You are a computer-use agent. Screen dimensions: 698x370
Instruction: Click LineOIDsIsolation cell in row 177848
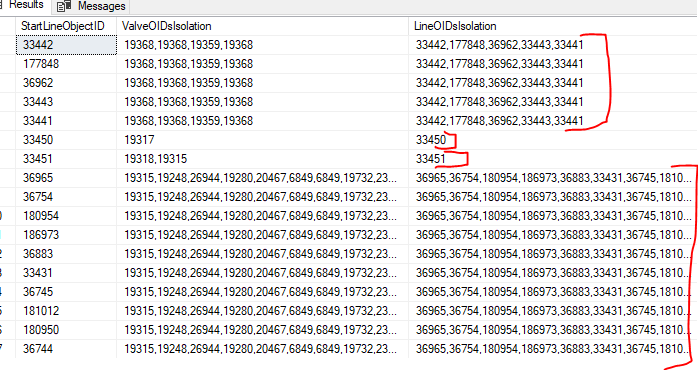[553, 64]
